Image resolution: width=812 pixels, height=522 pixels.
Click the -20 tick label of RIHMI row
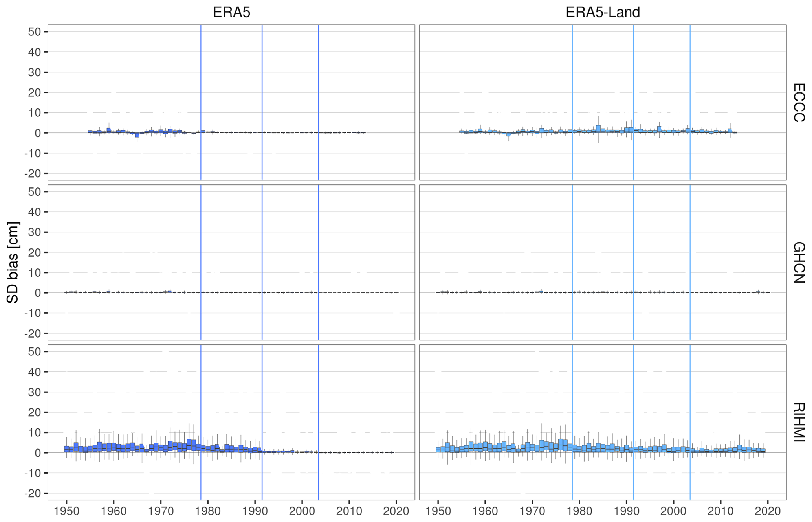pos(32,493)
